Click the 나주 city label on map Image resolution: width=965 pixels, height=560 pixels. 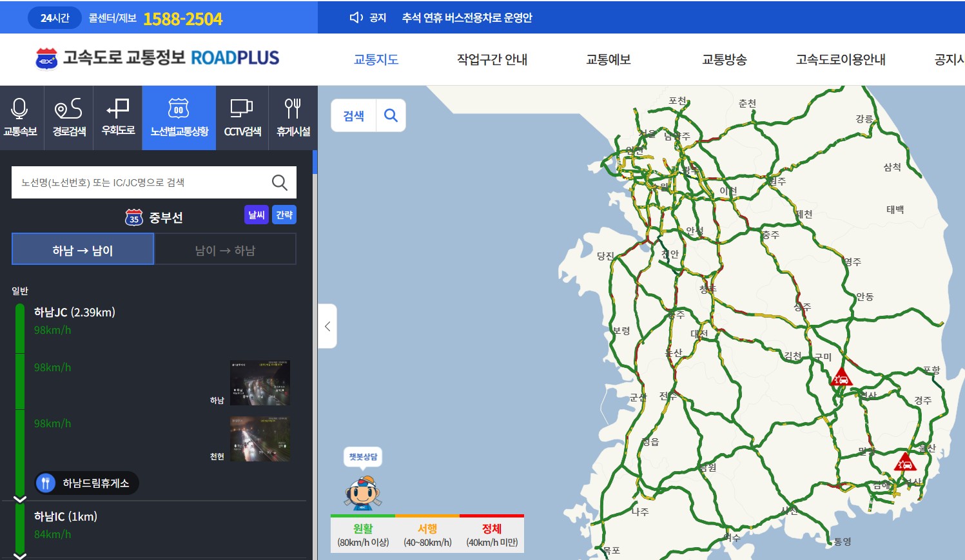[x=640, y=512]
